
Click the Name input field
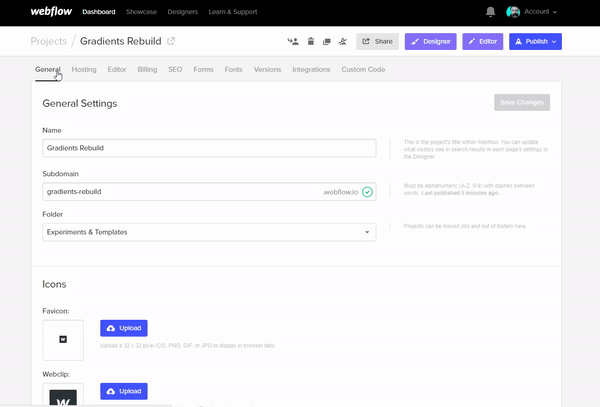tap(209, 148)
